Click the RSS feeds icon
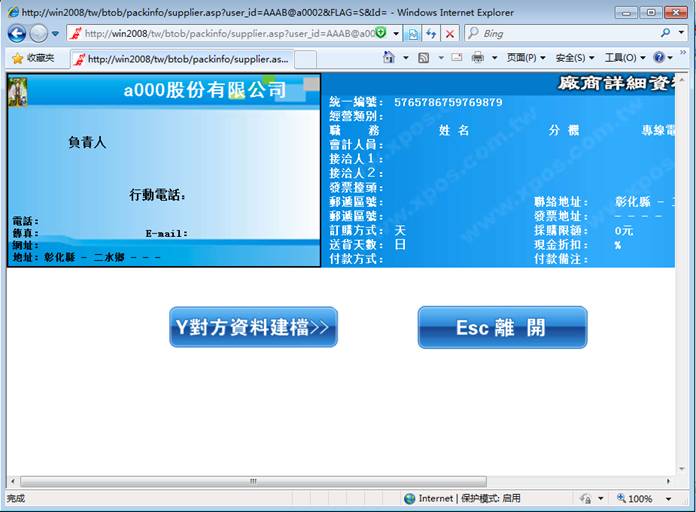Viewport: 696px width, 512px height. click(424, 58)
